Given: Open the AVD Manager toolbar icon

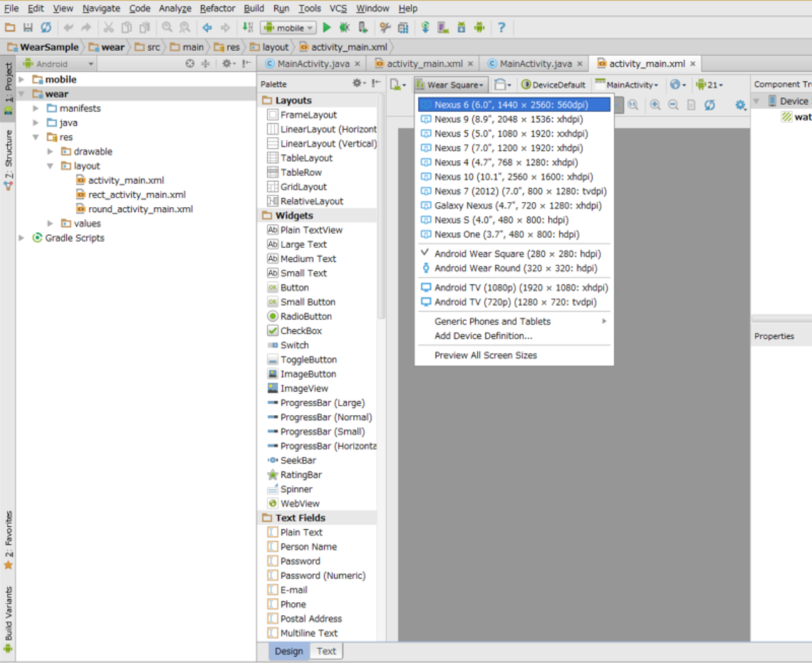Looking at the screenshot, I should click(x=443, y=27).
